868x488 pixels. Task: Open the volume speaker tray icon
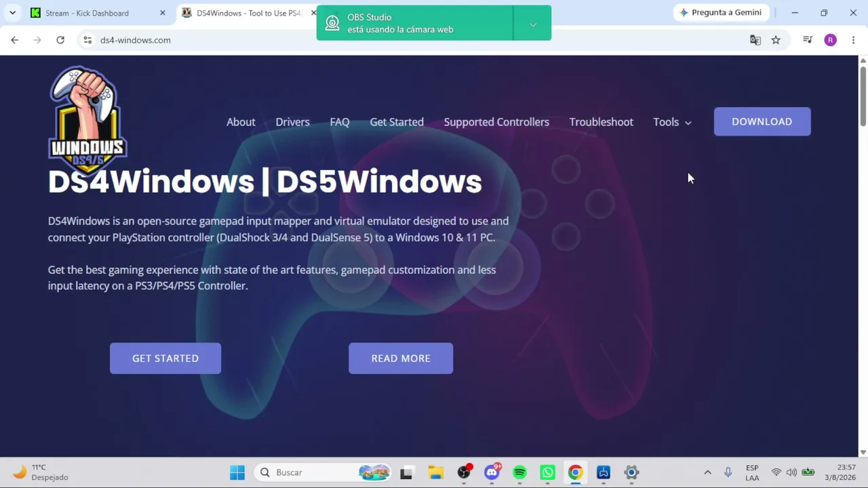791,472
